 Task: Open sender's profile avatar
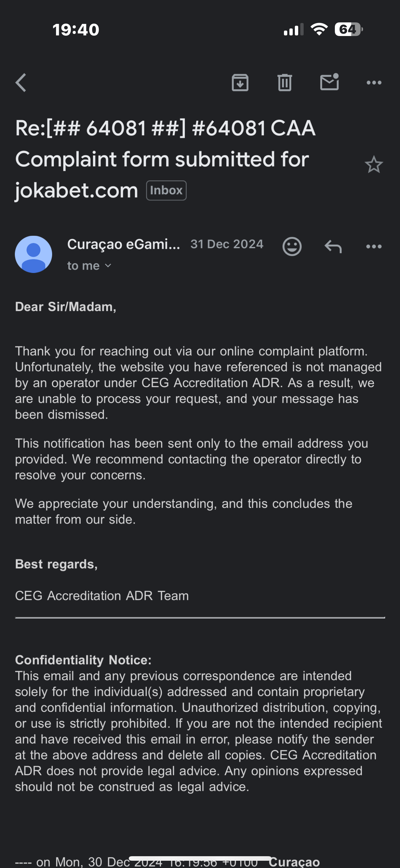click(x=33, y=254)
